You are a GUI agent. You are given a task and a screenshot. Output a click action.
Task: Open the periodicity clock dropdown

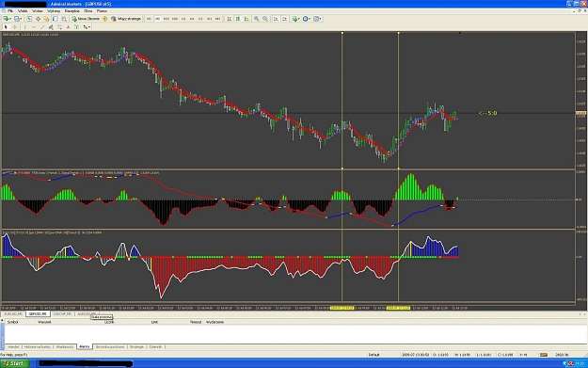[x=307, y=19]
